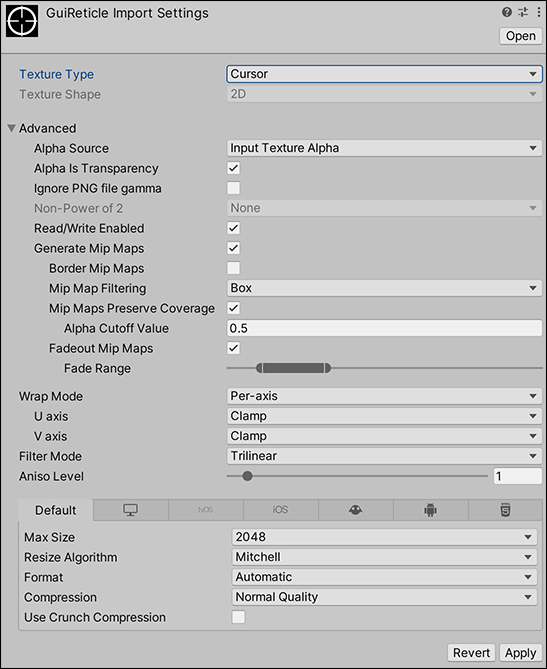Click the Alpha Cutoff Value label
547x669 pixels.
point(116,328)
